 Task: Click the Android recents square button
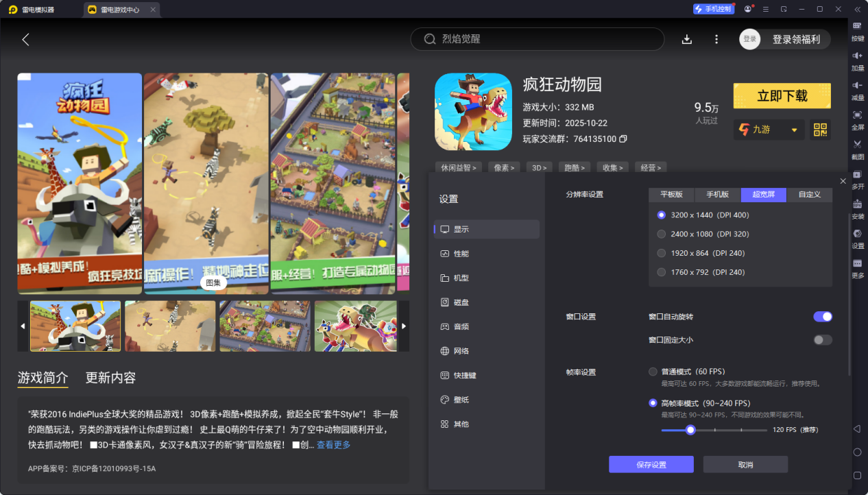(857, 475)
